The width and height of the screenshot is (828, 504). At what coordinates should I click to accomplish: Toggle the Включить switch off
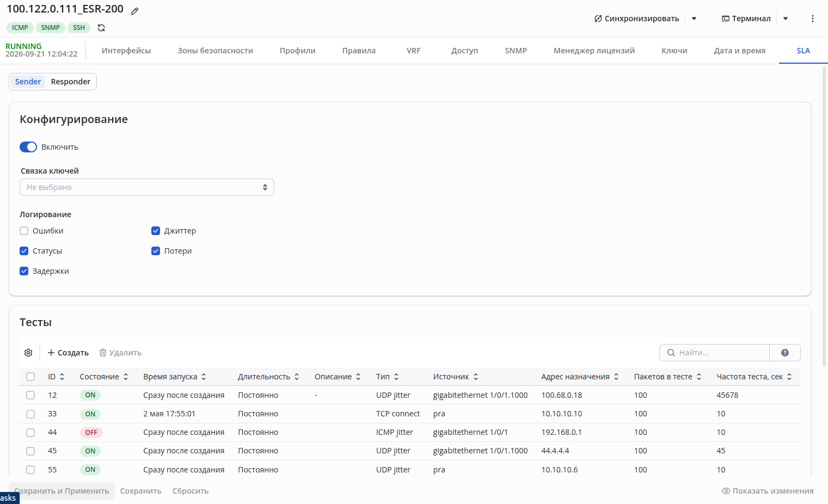[x=28, y=147]
